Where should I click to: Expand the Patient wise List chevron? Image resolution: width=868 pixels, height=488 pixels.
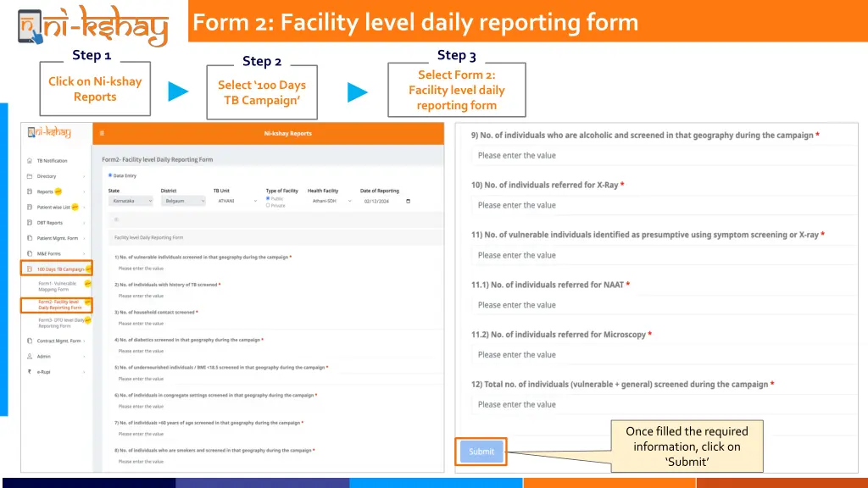tap(84, 208)
